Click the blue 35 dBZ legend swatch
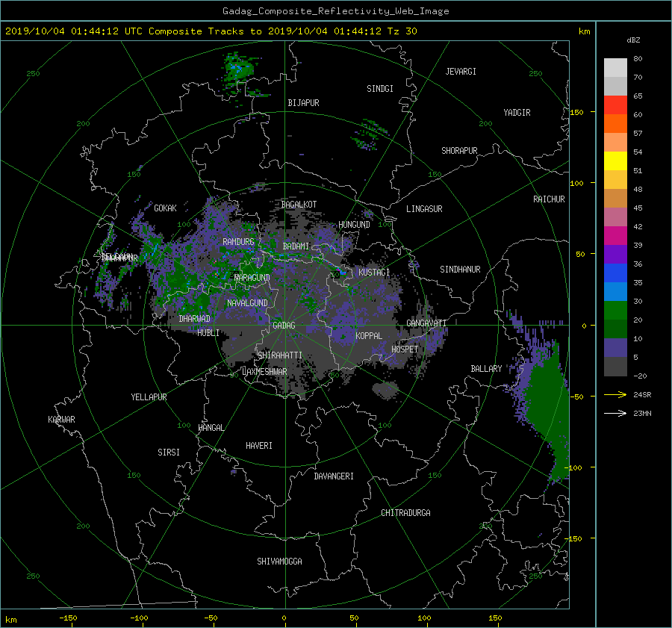 click(x=615, y=273)
